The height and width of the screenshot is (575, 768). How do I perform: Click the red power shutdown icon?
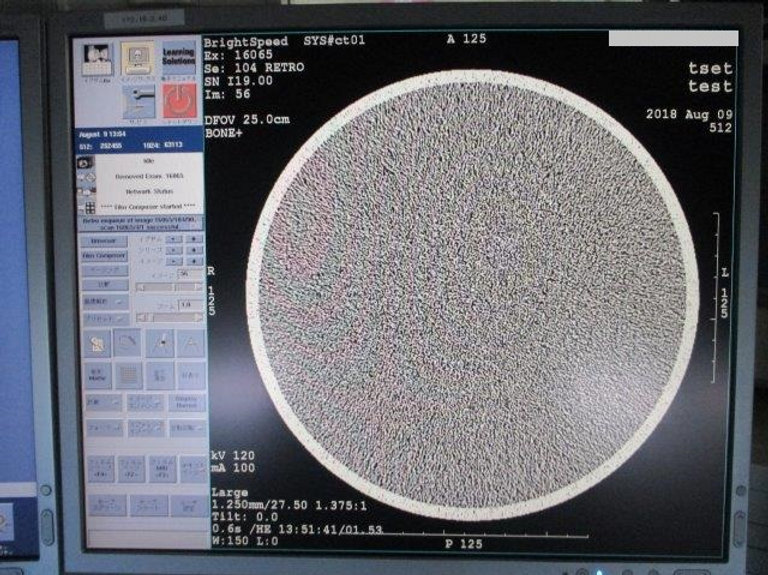point(179,103)
